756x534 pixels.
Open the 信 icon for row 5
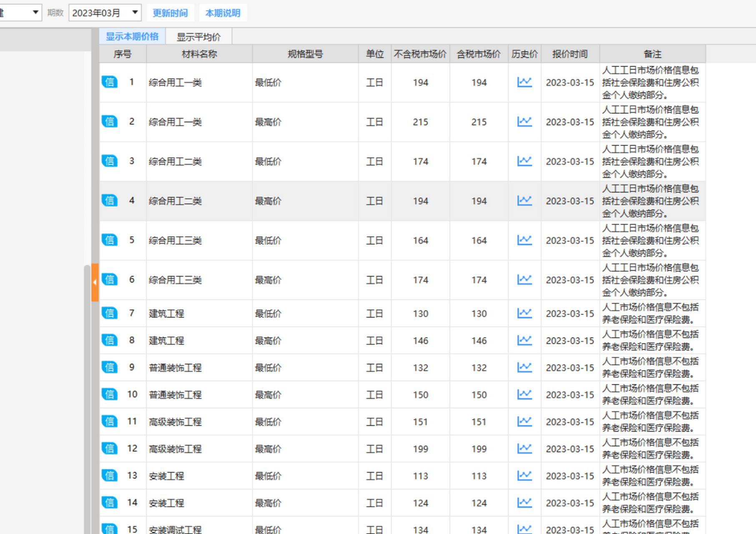coord(110,240)
